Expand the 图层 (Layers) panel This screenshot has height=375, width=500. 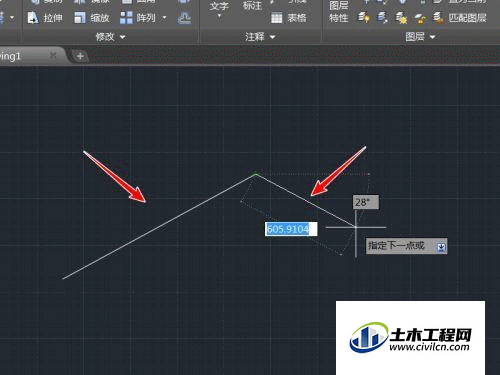(420, 37)
